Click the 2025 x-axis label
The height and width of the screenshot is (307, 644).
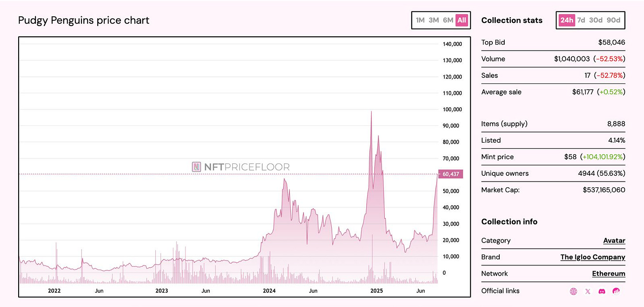376,291
